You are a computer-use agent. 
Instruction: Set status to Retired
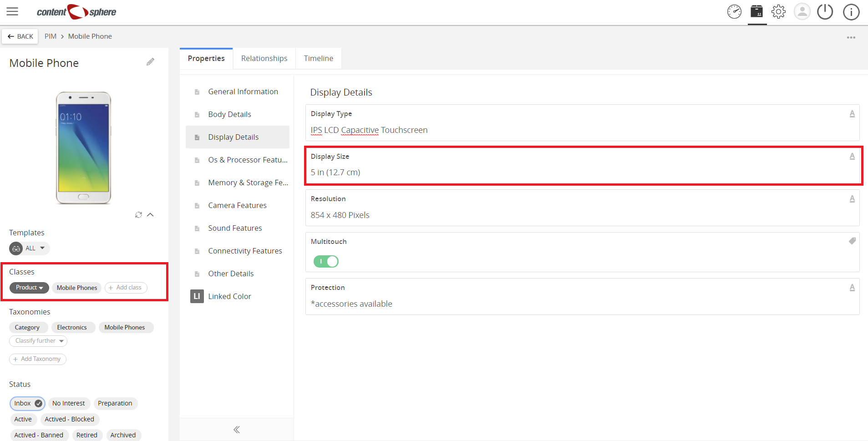click(87, 435)
